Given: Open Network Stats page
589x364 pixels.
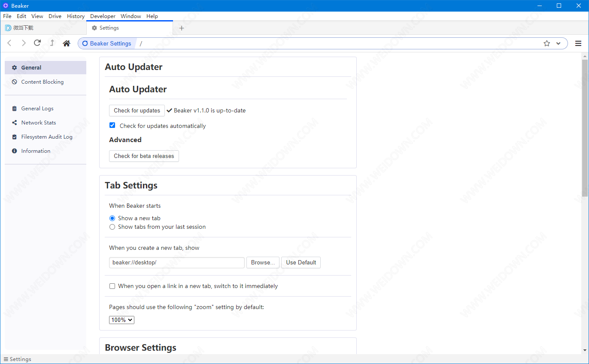Looking at the screenshot, I should pos(46,123).
